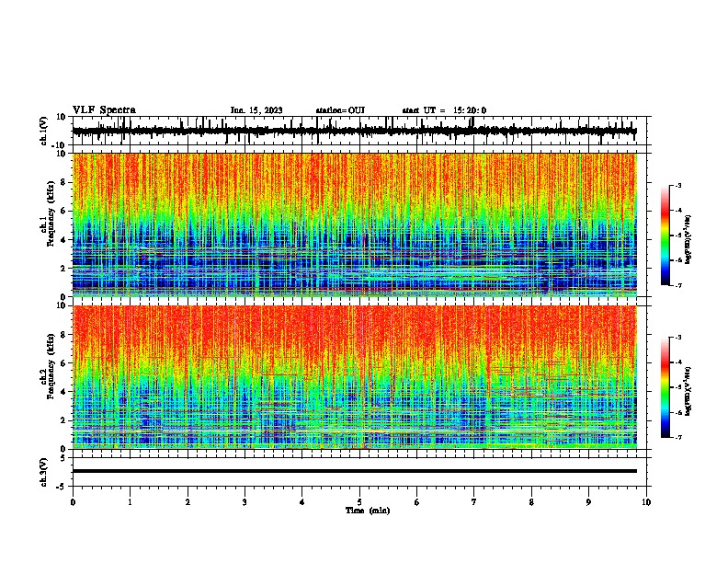
Task: Select the date text "Jan. 15, 2023"
Action: pos(256,110)
